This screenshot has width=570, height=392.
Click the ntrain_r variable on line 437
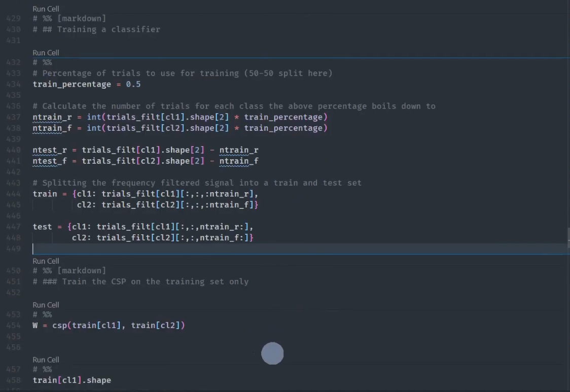[x=52, y=117]
